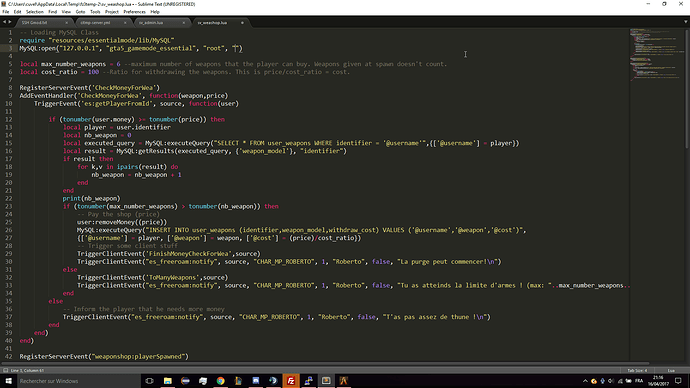The height and width of the screenshot is (388, 690).
Task: Open Google Chrome from the taskbar
Action: pos(220,381)
